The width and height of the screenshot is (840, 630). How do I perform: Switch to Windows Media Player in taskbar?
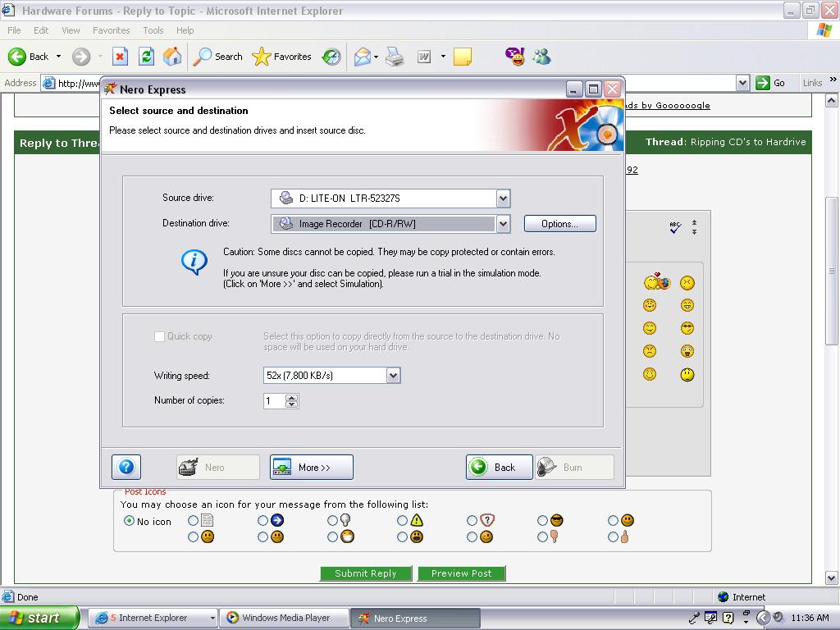point(285,619)
